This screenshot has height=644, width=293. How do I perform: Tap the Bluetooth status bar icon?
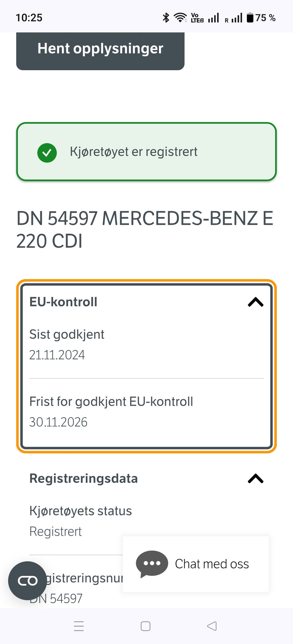(166, 18)
